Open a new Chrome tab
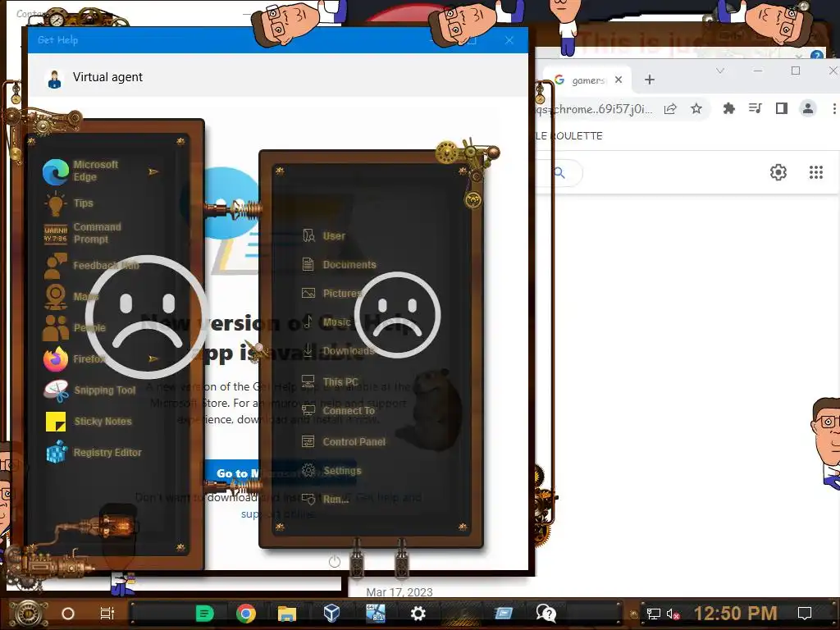Viewport: 840px width, 630px height. point(650,80)
